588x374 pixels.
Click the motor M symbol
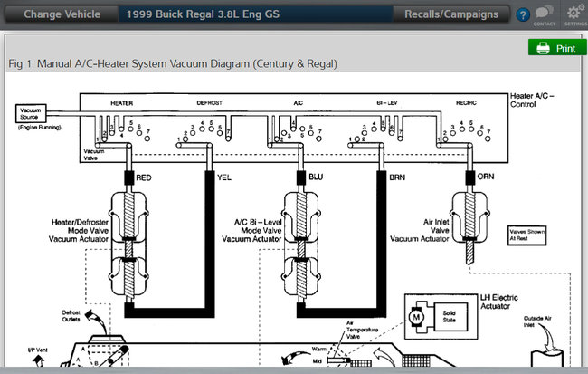[416, 317]
